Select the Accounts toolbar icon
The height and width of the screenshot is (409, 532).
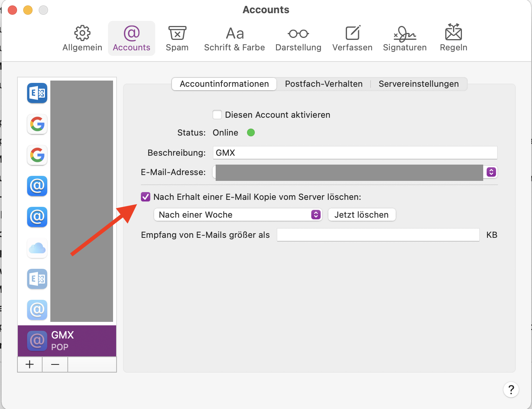(132, 38)
